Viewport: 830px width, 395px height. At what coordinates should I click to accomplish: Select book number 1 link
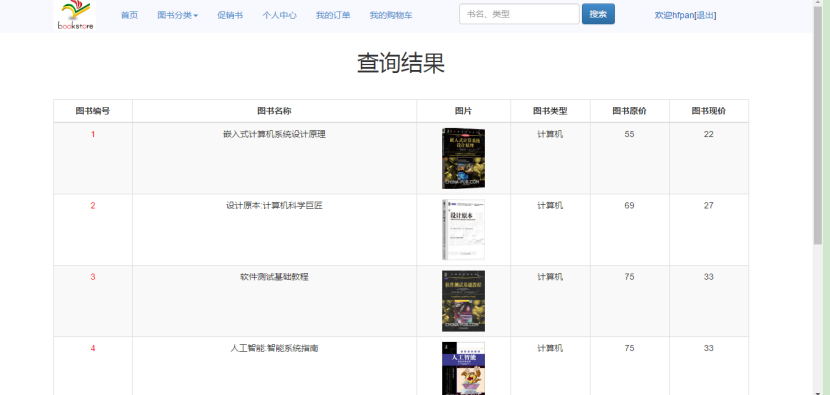point(93,134)
